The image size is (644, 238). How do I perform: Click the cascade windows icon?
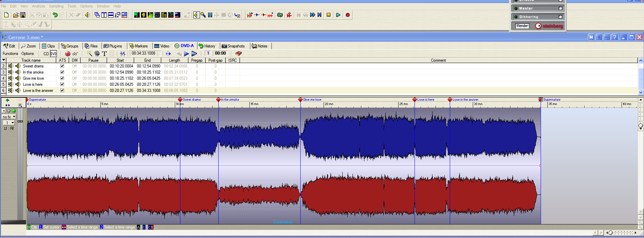97,15
